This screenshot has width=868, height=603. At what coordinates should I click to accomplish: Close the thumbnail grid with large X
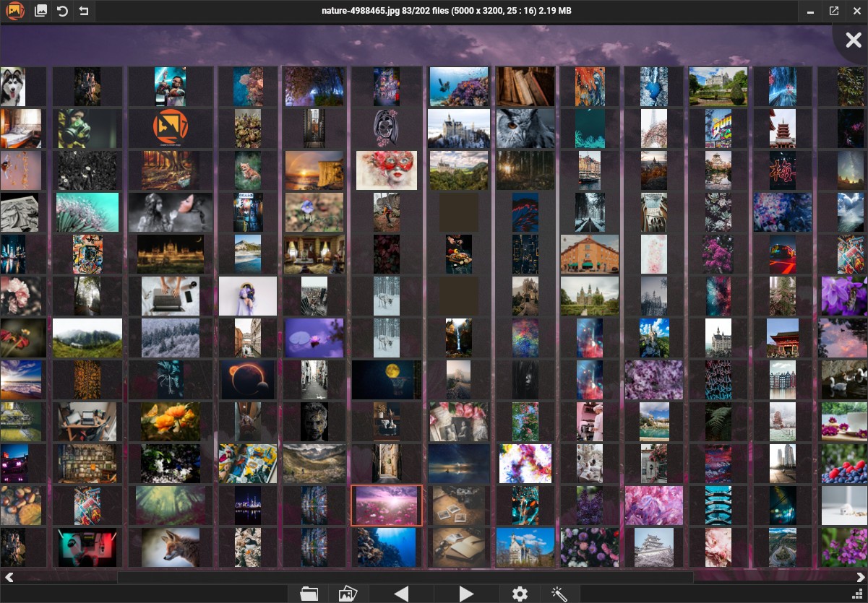(x=854, y=40)
